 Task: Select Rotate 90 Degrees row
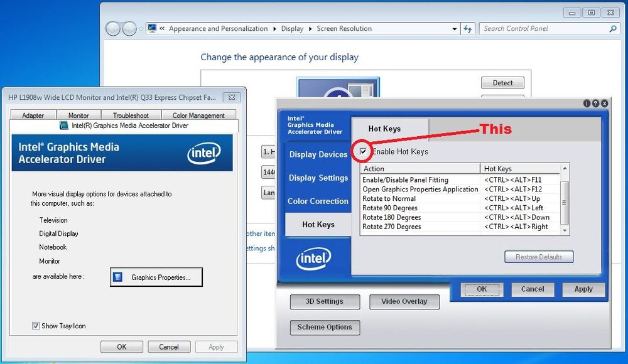460,208
